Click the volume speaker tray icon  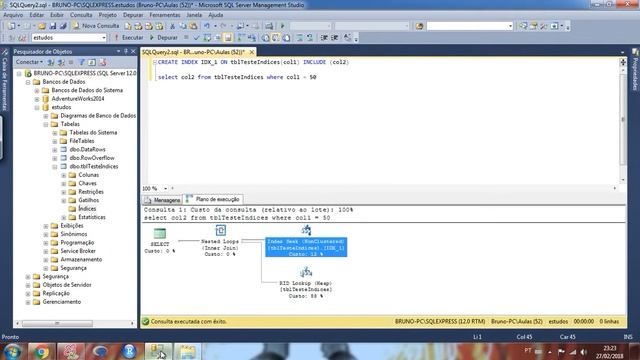pos(583,352)
